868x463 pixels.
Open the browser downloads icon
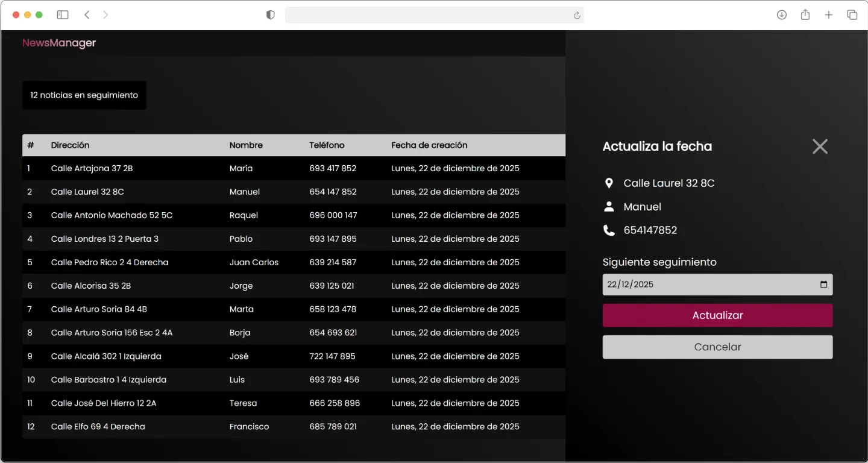782,15
